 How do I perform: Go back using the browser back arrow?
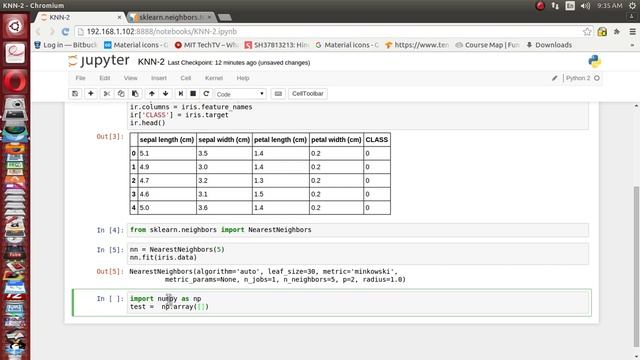pyautogui.click(x=38, y=31)
